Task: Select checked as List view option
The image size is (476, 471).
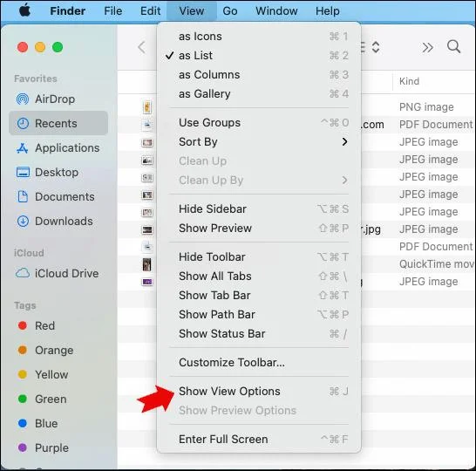Action: 259,56
